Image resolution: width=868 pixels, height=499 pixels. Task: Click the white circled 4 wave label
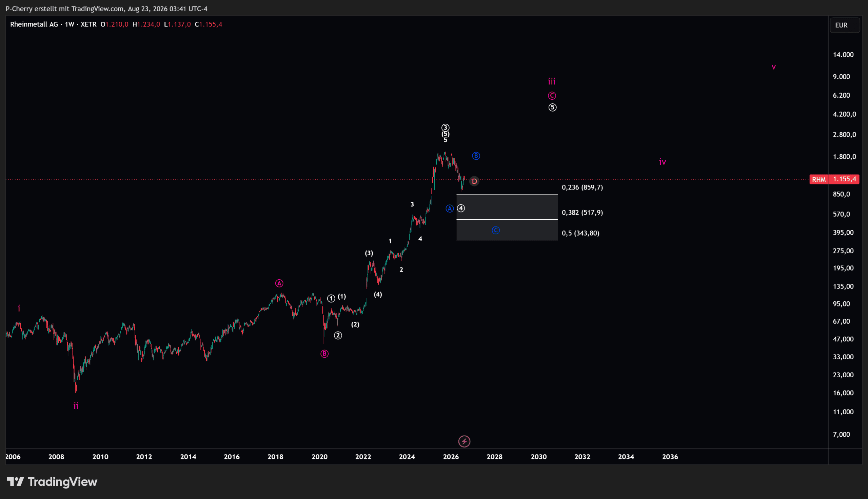461,208
